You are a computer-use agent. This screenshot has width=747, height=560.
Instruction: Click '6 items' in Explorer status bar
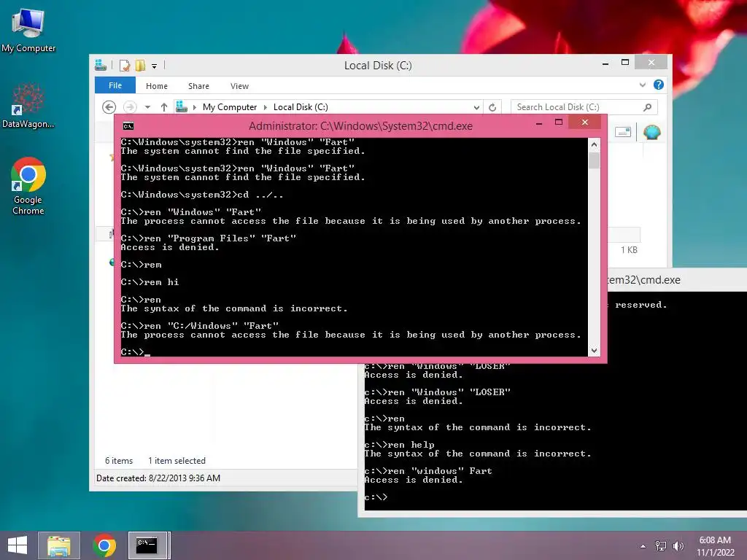pyautogui.click(x=119, y=461)
